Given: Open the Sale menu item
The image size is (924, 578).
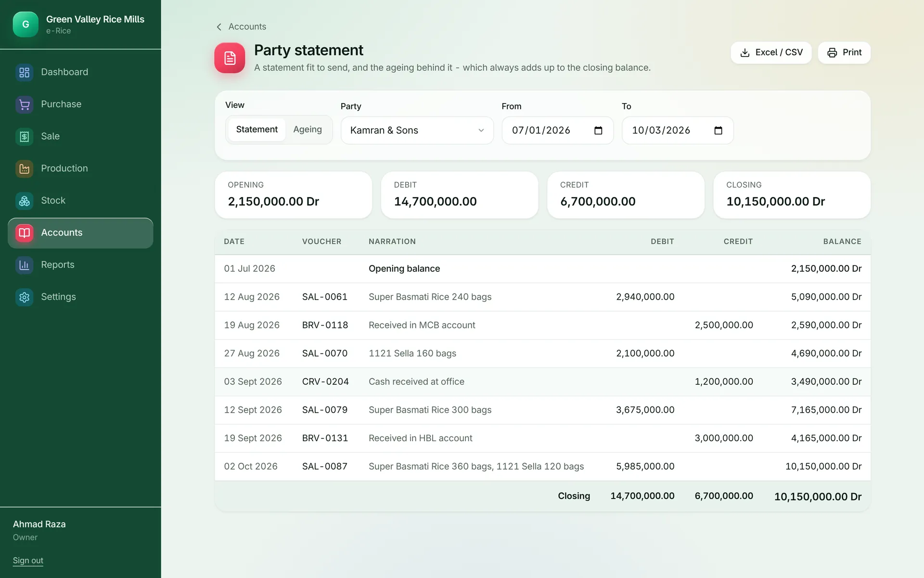Looking at the screenshot, I should 80,136.
